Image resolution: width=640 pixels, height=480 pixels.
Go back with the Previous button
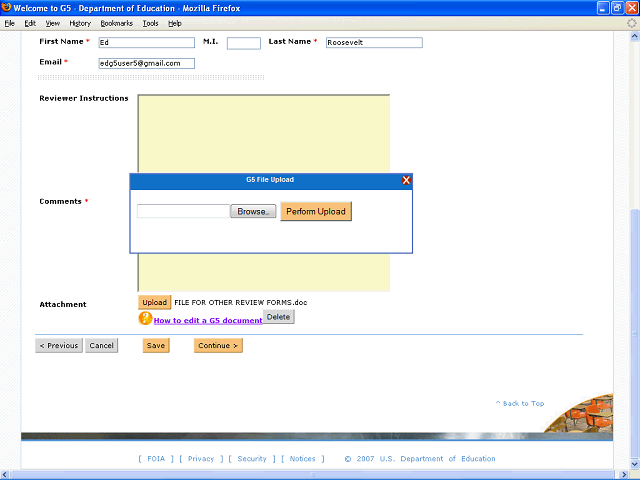59,345
